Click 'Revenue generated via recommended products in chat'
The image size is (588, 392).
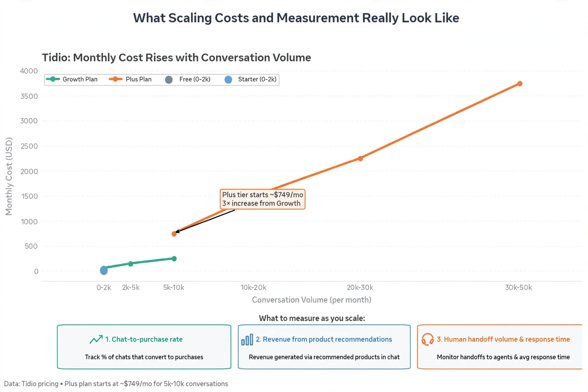[324, 357]
